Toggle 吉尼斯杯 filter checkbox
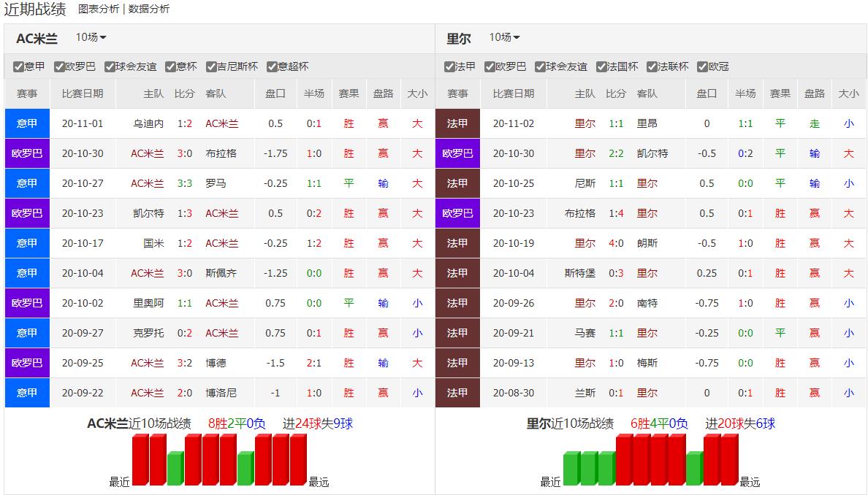Viewport: 868px width, 495px height. (212, 66)
